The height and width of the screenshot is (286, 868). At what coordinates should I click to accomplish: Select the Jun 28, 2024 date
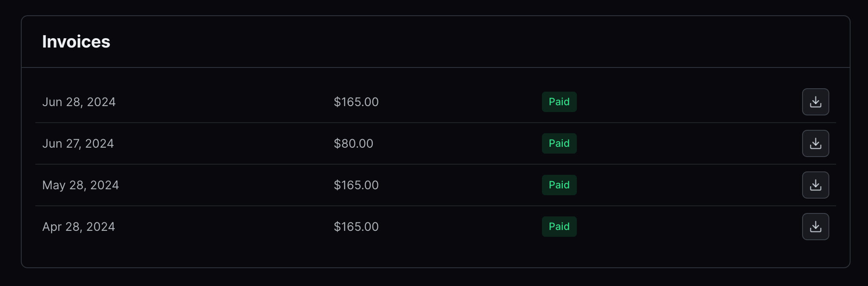(79, 102)
